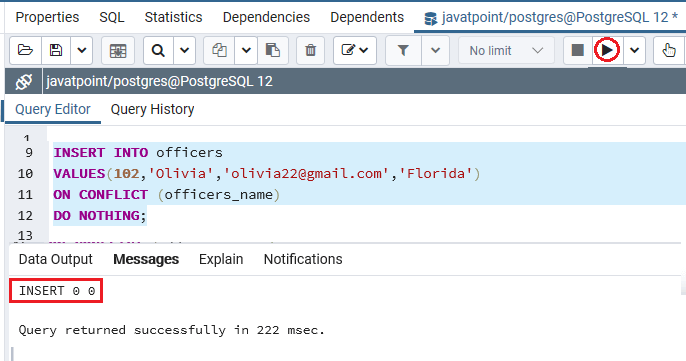
Task: Click the INSERT INTO officers line
Action: coord(138,153)
